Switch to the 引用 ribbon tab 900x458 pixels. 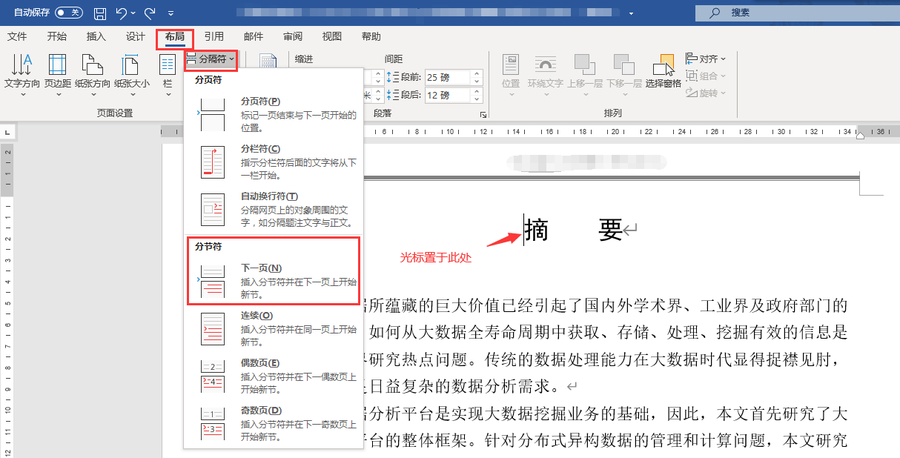[214, 36]
